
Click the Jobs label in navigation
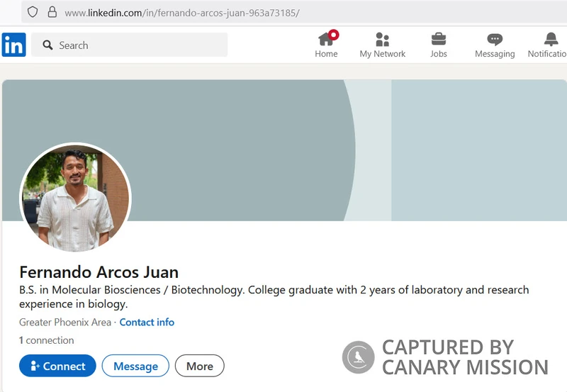439,54
